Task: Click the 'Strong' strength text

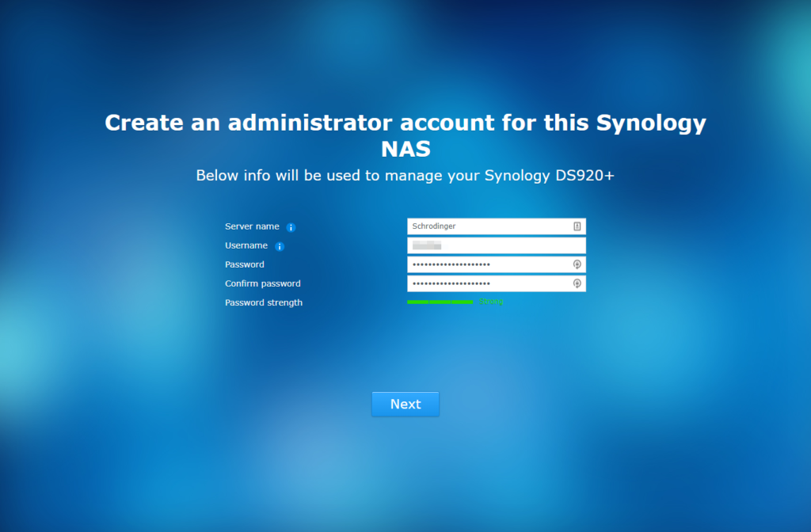Action: coord(491,302)
